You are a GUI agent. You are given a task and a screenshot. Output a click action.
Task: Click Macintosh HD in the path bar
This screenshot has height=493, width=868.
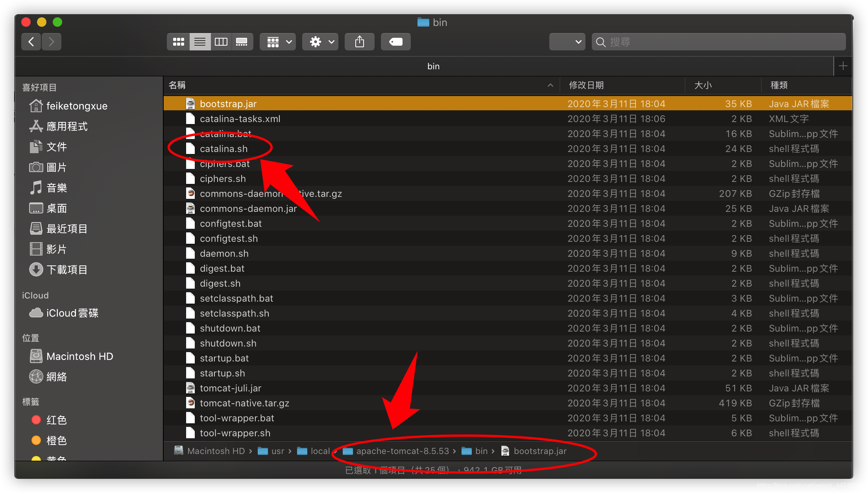210,451
